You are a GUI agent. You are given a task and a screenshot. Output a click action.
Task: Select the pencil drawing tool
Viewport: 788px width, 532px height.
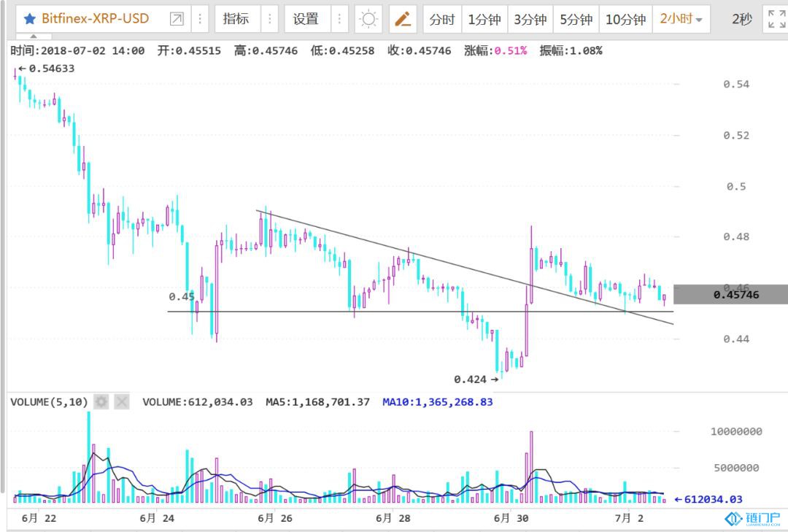[403, 19]
